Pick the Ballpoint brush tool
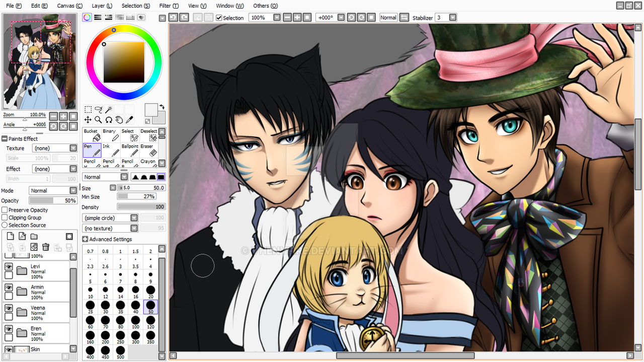Image resolution: width=644 pixels, height=362 pixels. click(129, 150)
